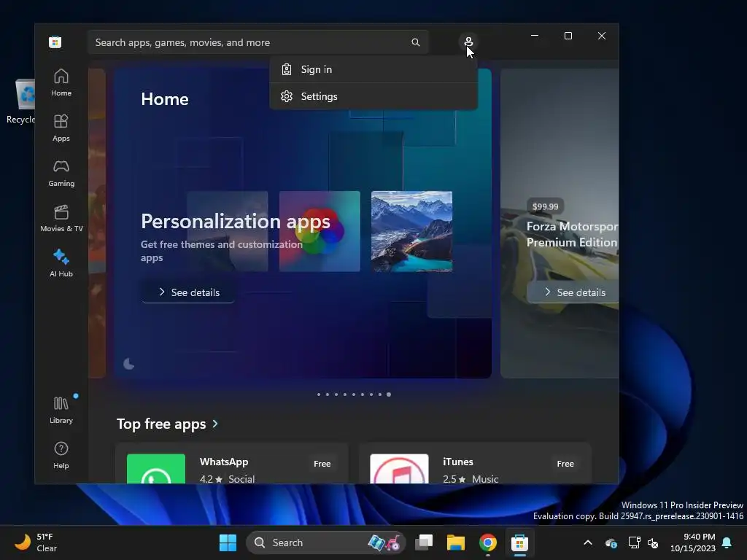The width and height of the screenshot is (747, 560).
Task: Click the profile account icon
Action: point(468,42)
